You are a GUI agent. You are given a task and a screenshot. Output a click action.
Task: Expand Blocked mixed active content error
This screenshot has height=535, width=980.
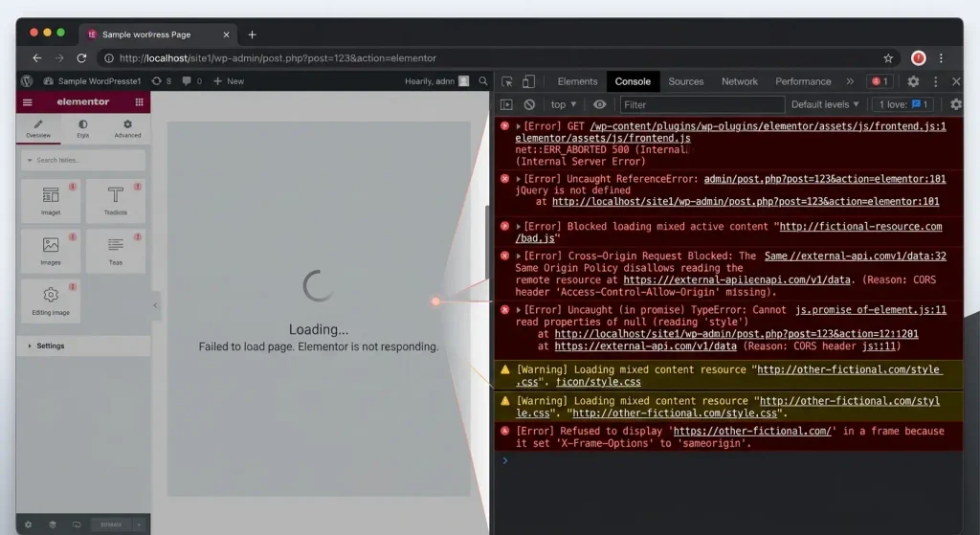pyautogui.click(x=518, y=226)
